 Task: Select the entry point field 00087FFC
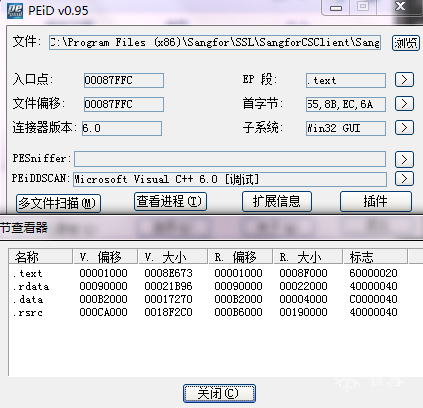click(x=124, y=80)
